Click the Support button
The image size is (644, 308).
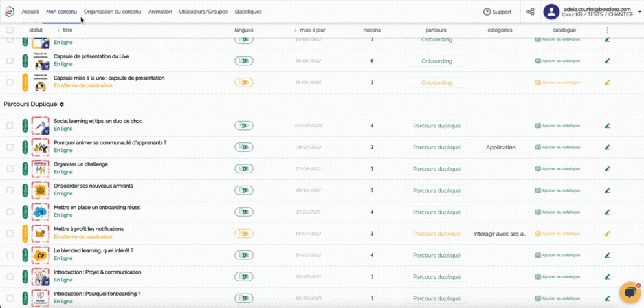[x=497, y=12]
